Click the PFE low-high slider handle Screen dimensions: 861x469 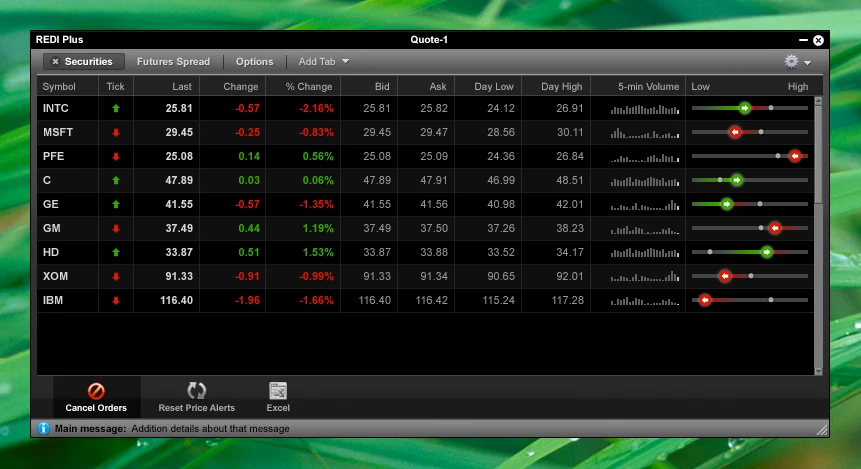[795, 156]
